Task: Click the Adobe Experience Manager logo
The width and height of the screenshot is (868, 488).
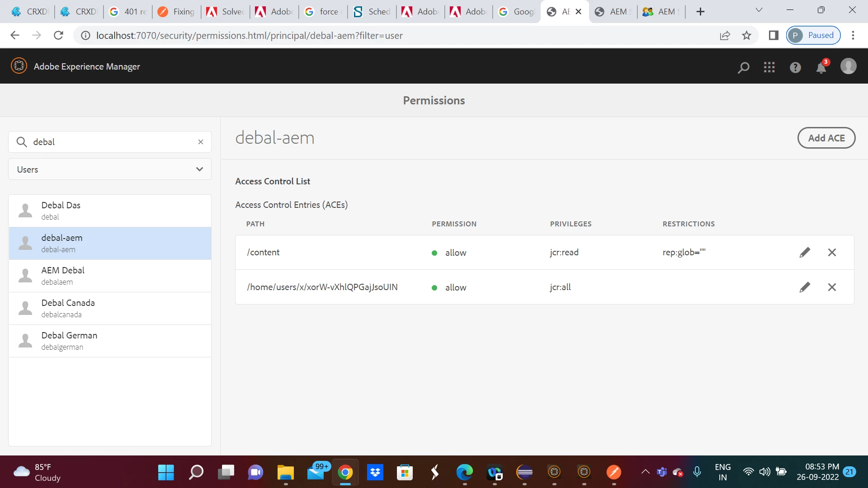Action: [x=19, y=66]
